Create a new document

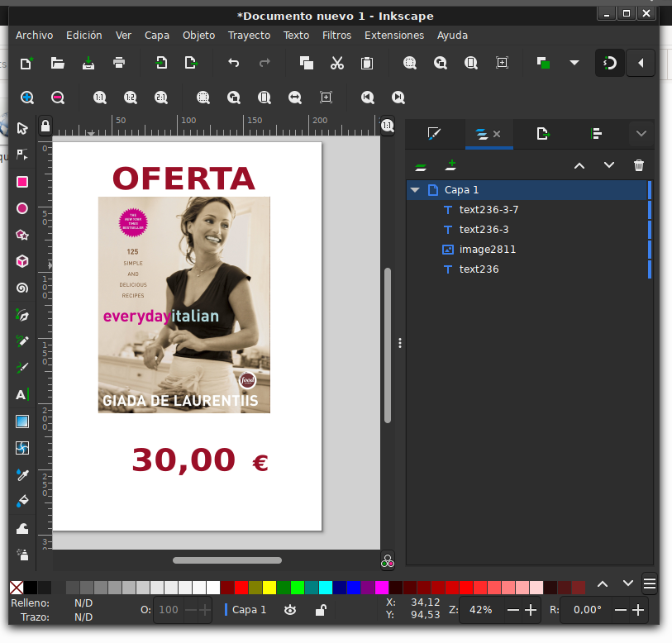click(26, 64)
